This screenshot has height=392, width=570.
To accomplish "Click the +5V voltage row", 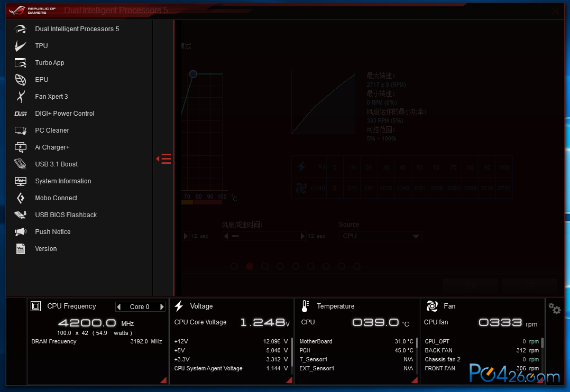I will click(231, 351).
